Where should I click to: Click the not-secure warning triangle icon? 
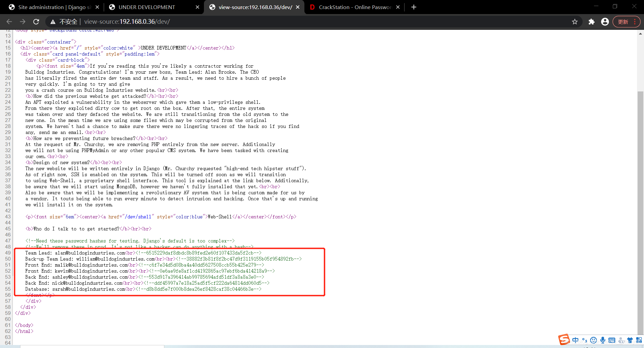click(53, 22)
